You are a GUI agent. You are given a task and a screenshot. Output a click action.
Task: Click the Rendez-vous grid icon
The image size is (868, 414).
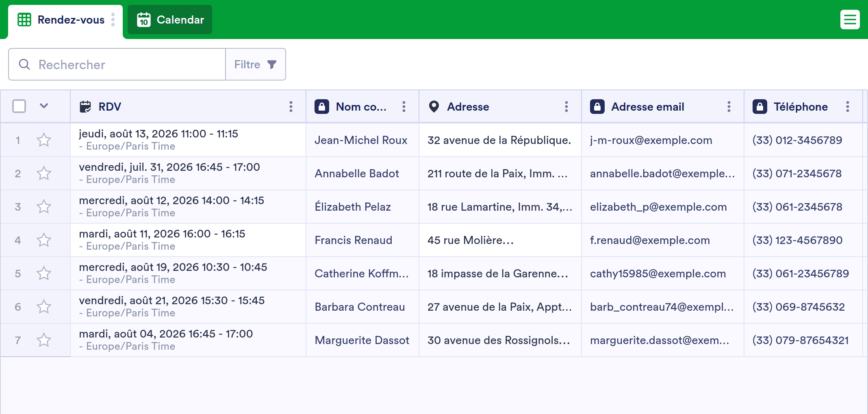pyautogui.click(x=24, y=20)
